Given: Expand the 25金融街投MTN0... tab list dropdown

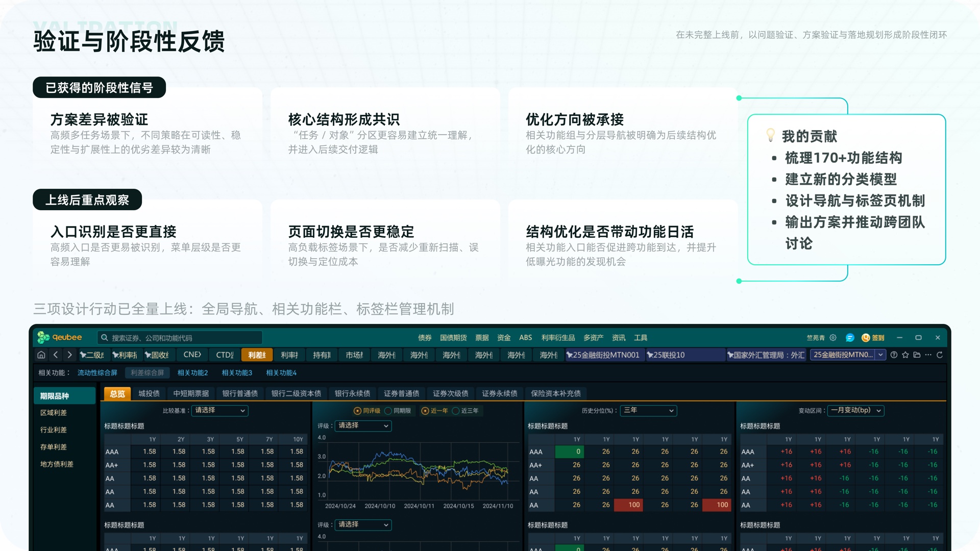Looking at the screenshot, I should pos(880,355).
